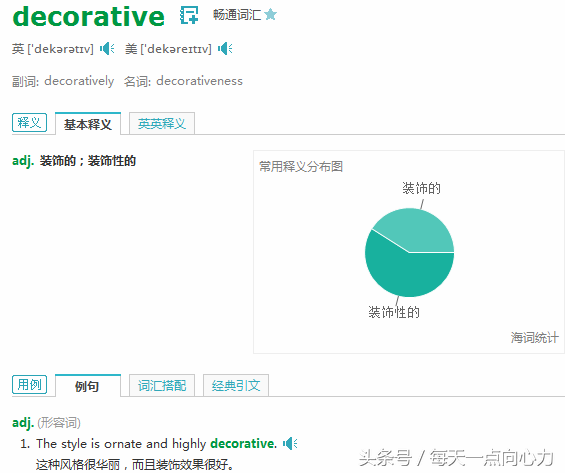
Task: Select the 基本释义 tab
Action: coord(88,124)
